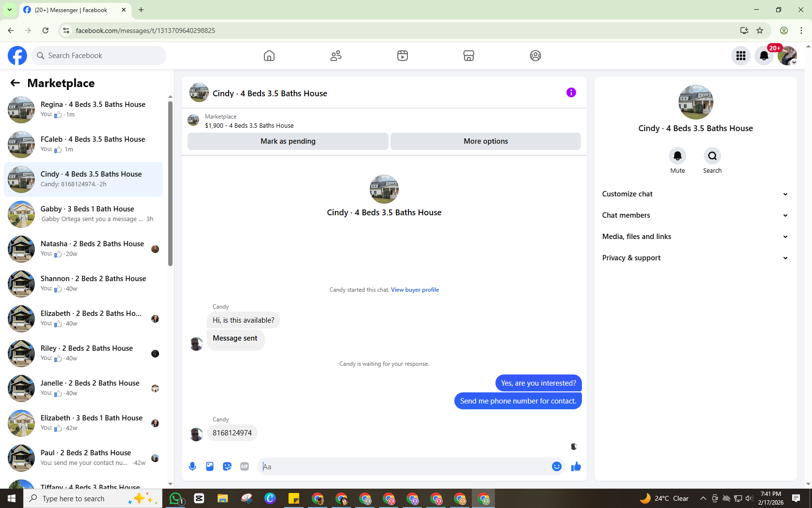The height and width of the screenshot is (508, 812).
Task: Choose a GIF using the GIF icon
Action: point(245,466)
